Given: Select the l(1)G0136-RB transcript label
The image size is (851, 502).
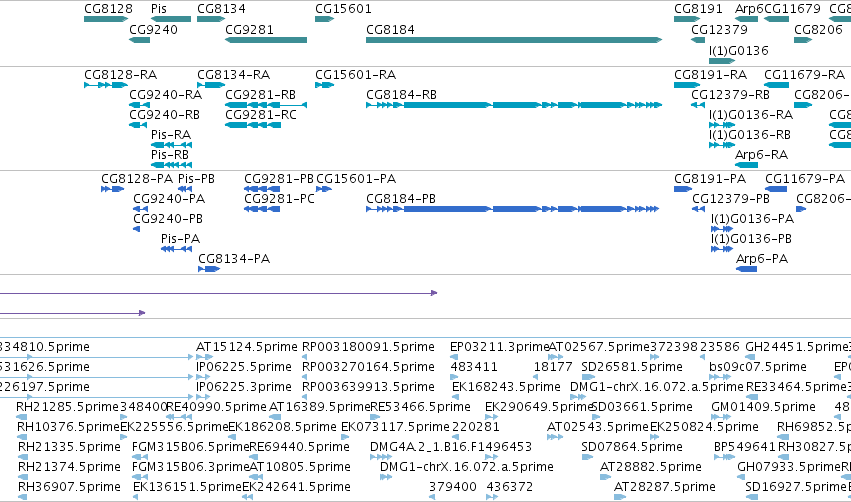Looking at the screenshot, I should (x=750, y=135).
